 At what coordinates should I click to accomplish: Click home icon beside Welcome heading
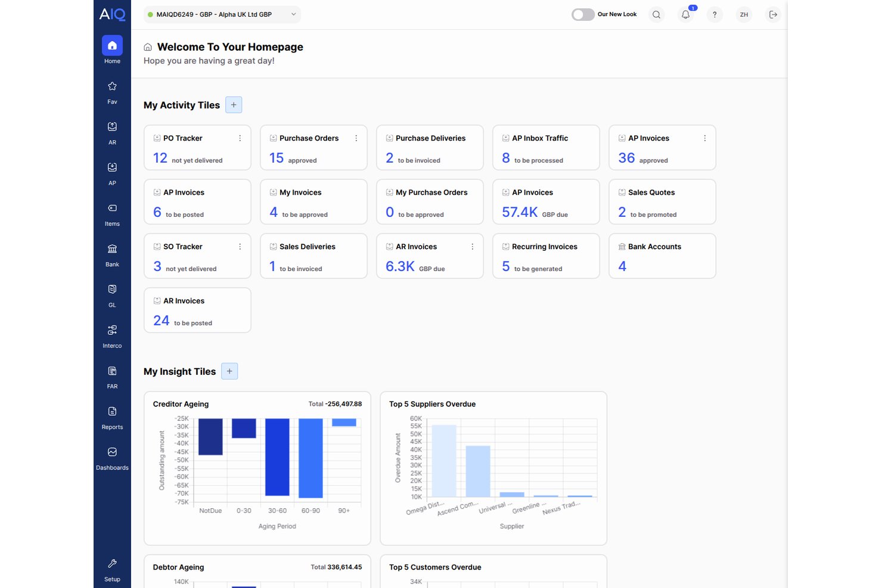coord(148,47)
